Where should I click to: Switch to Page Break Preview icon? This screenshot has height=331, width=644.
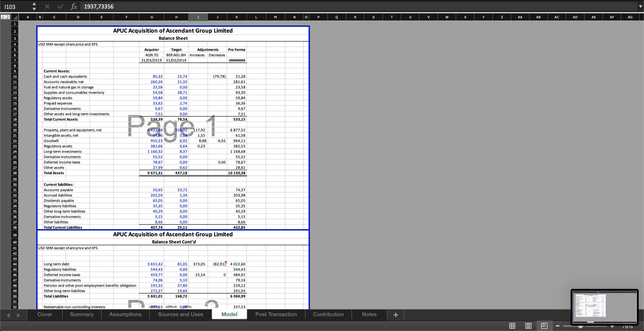(544, 326)
